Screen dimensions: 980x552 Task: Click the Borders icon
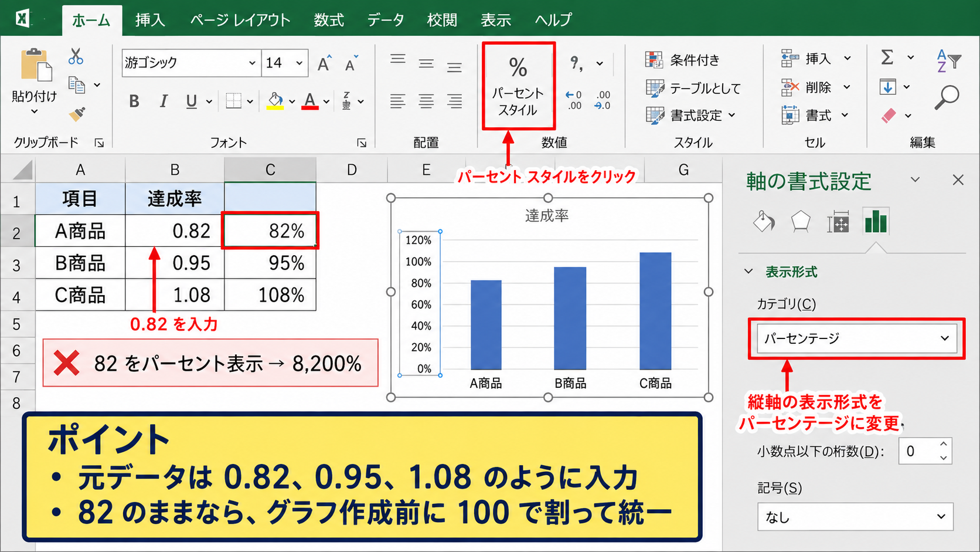point(234,101)
